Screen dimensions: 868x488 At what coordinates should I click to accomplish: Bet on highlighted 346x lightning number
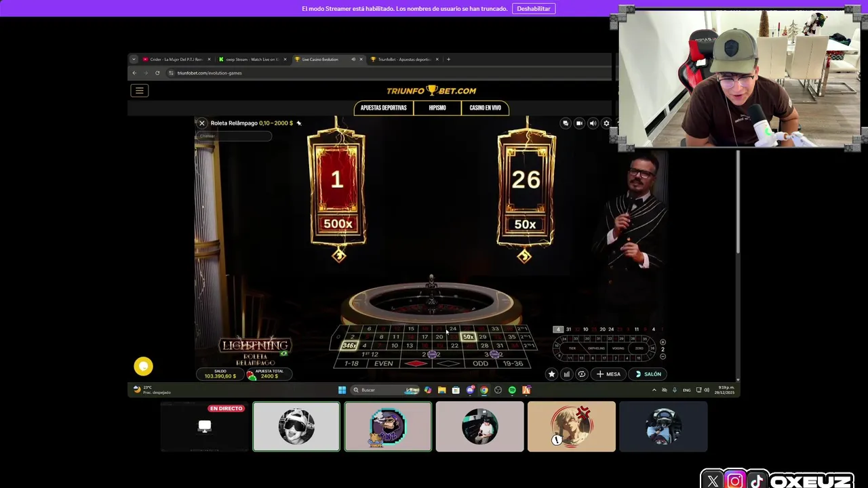349,346
